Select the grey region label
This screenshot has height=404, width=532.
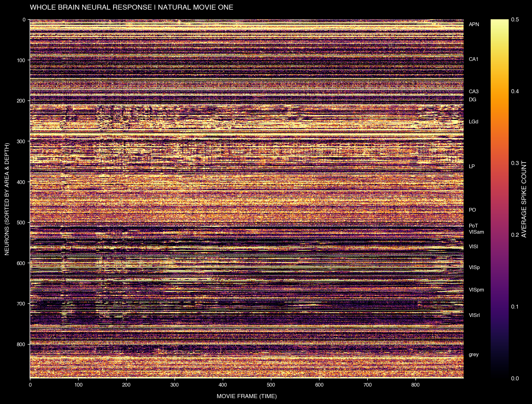tap(473, 355)
